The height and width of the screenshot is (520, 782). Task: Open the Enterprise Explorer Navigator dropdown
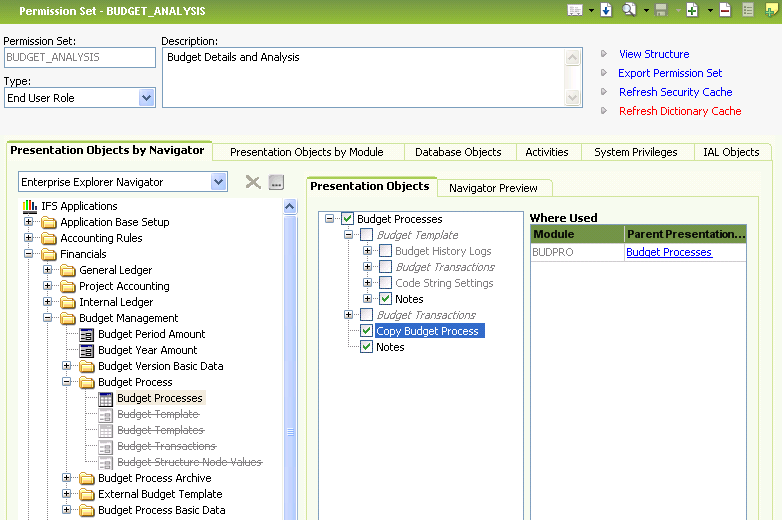click(x=218, y=182)
